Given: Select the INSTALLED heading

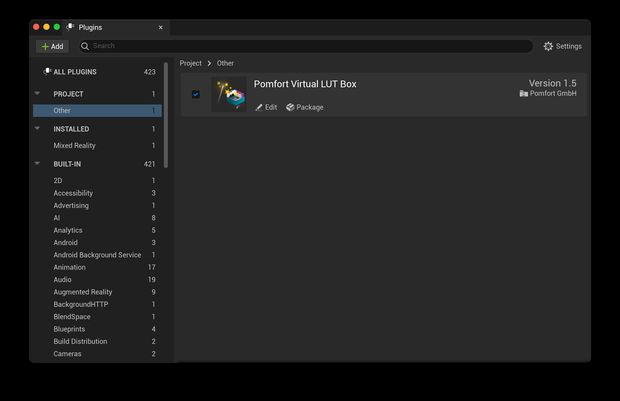Looking at the screenshot, I should click(71, 129).
